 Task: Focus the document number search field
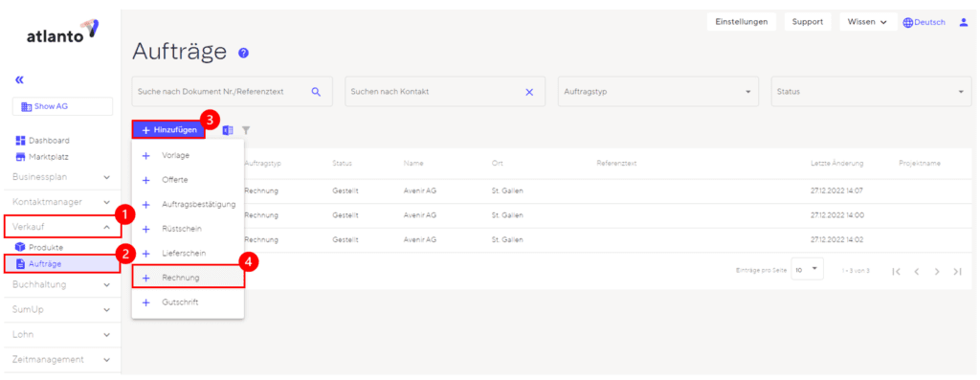pos(232,92)
